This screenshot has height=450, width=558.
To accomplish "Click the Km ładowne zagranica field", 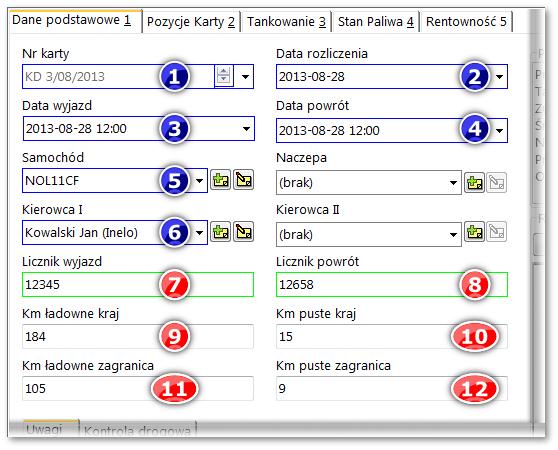I will pyautogui.click(x=138, y=388).
